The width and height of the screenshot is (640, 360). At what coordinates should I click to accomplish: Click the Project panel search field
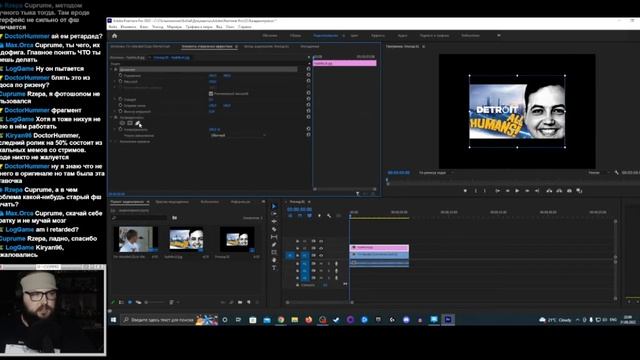click(x=140, y=218)
